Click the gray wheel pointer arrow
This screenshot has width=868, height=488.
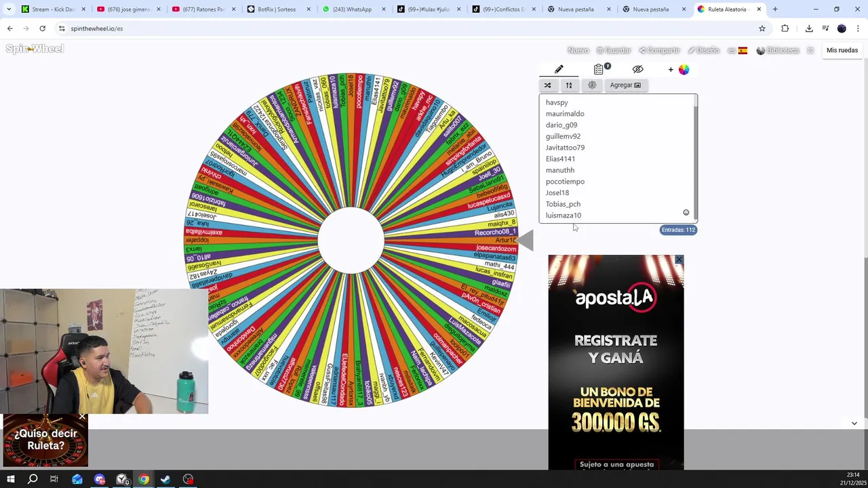point(525,241)
